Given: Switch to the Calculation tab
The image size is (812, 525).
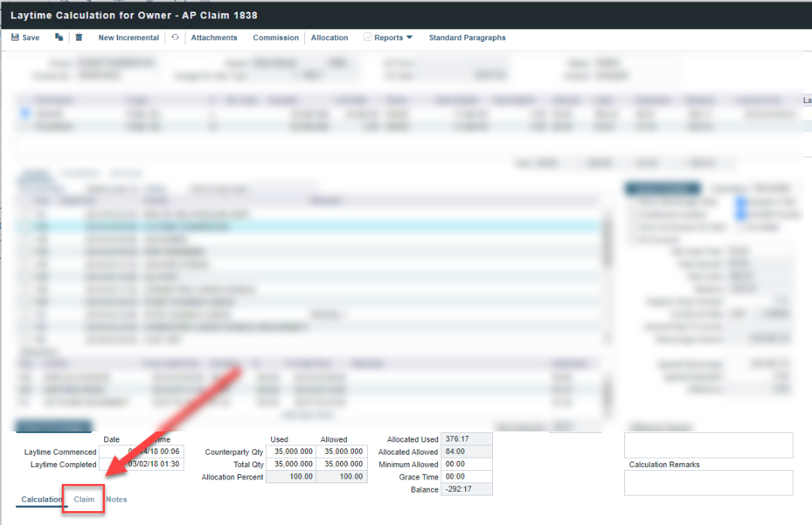Looking at the screenshot, I should (42, 499).
